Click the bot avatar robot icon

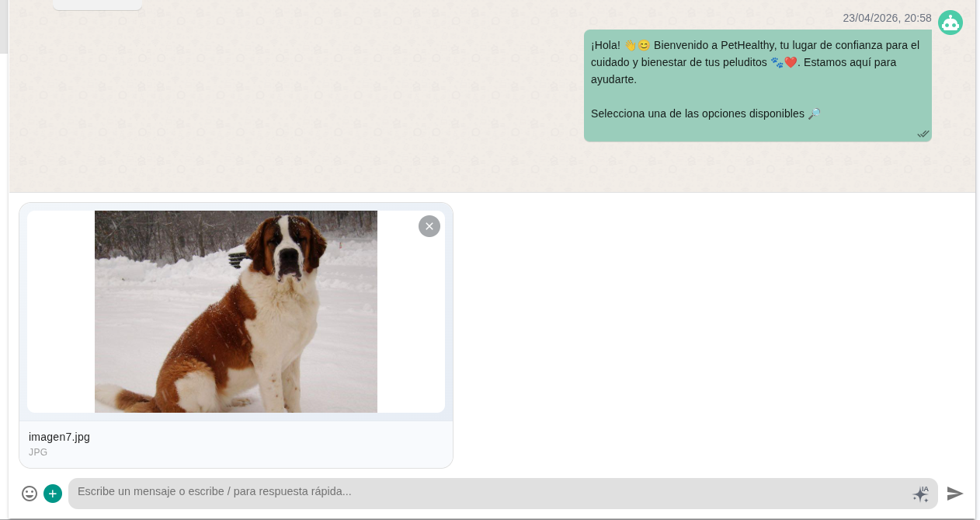(950, 23)
